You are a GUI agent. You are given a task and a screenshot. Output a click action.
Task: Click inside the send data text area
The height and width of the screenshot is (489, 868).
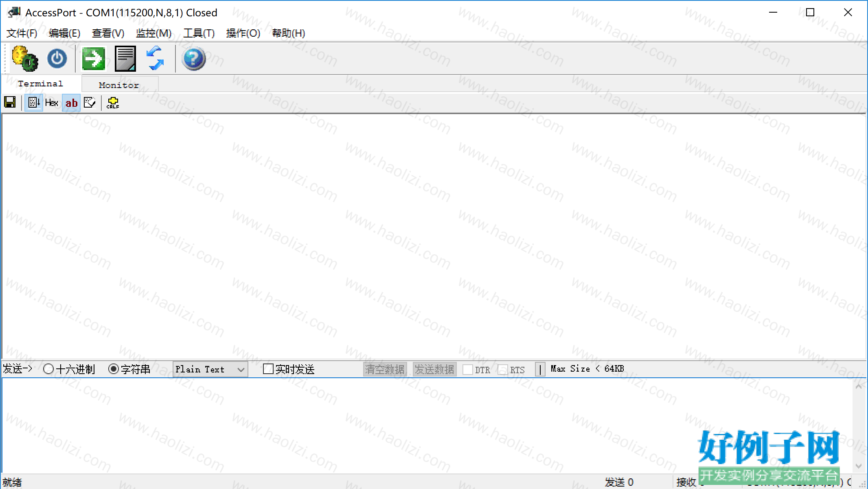pyautogui.click(x=427, y=425)
